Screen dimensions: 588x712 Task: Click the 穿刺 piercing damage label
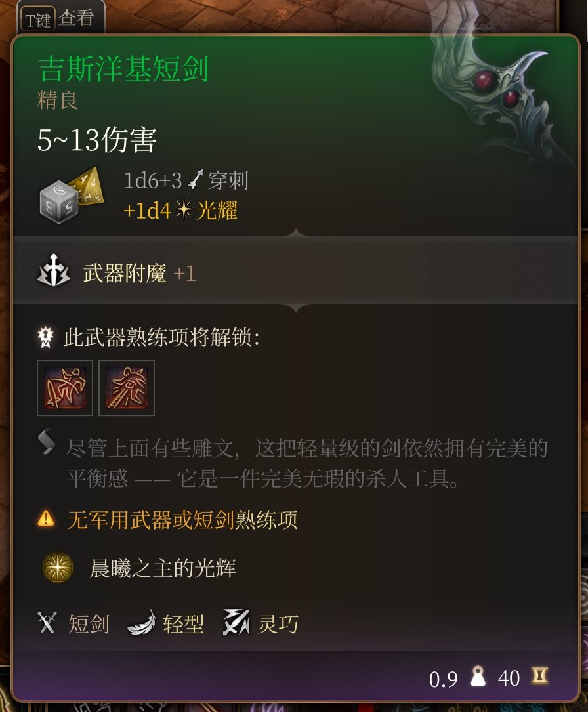[228, 180]
